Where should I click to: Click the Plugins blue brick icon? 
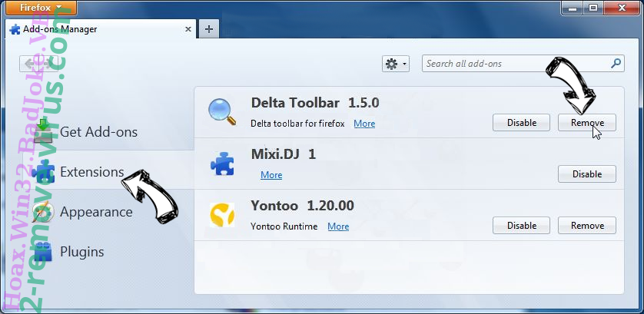click(44, 251)
